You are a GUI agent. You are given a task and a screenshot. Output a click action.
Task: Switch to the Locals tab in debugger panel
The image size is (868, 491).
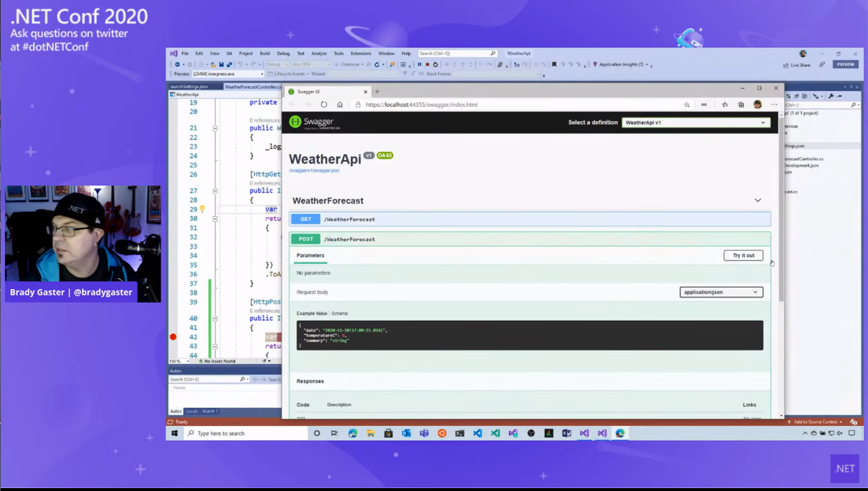coord(191,411)
